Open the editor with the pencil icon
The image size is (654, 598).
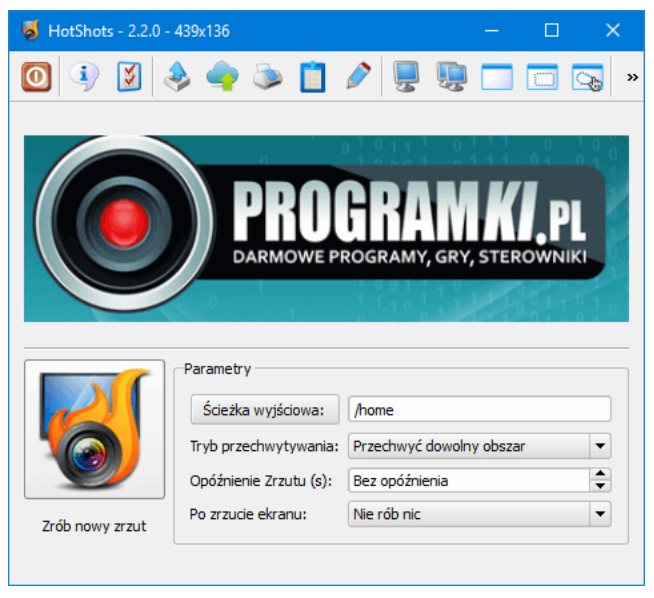point(358,76)
